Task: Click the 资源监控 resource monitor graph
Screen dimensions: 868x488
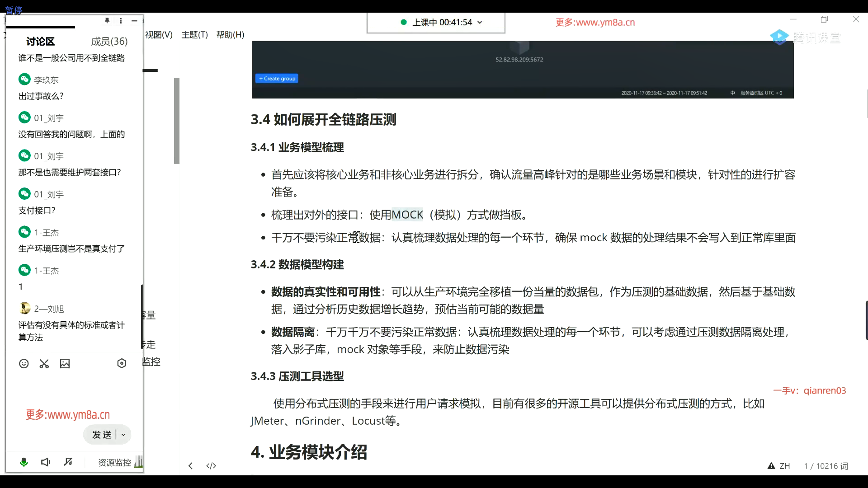Action: click(138, 462)
